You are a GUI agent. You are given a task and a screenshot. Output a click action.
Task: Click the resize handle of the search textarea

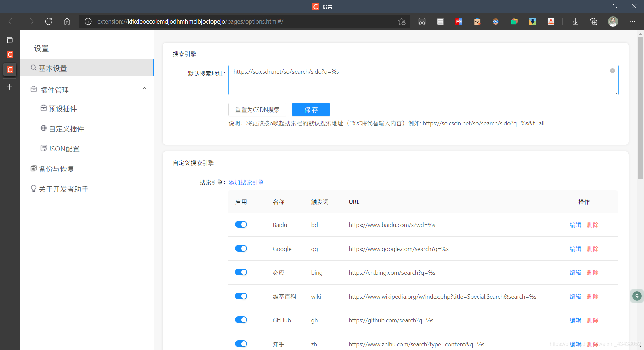616,93
